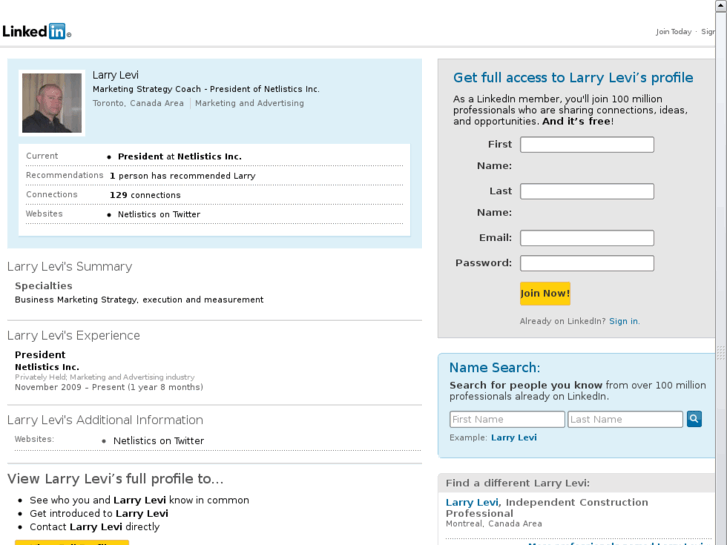Click 'Contact Larry Levi directly' bullet
727x545 pixels.
click(95, 527)
